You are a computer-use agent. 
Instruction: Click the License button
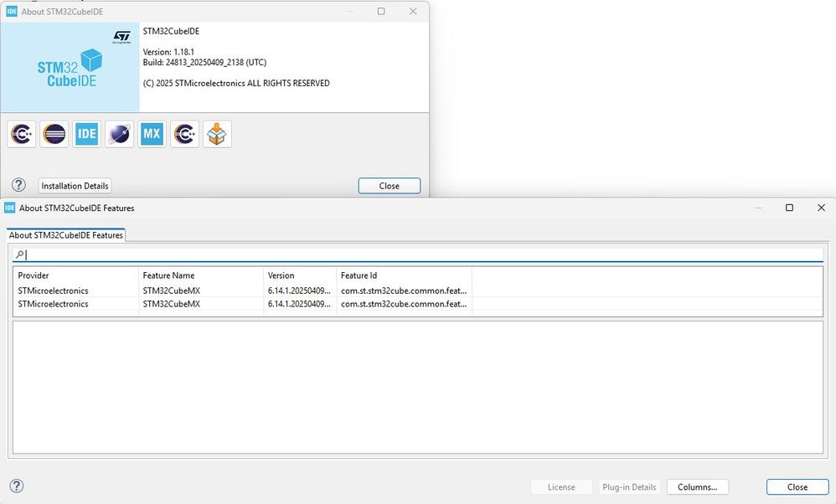pyautogui.click(x=561, y=487)
